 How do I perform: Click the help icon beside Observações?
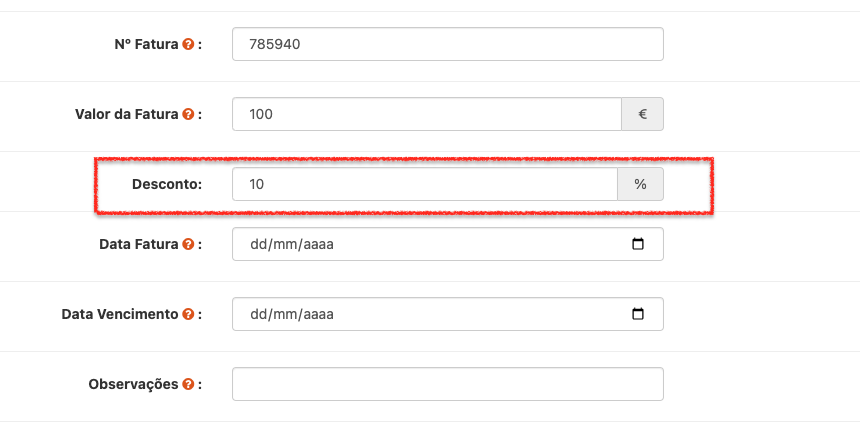(188, 384)
